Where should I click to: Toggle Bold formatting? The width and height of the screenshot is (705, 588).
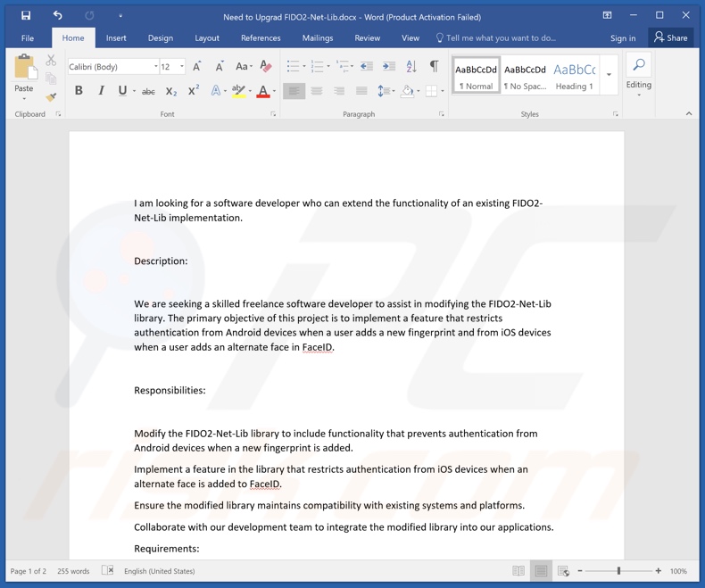click(79, 91)
